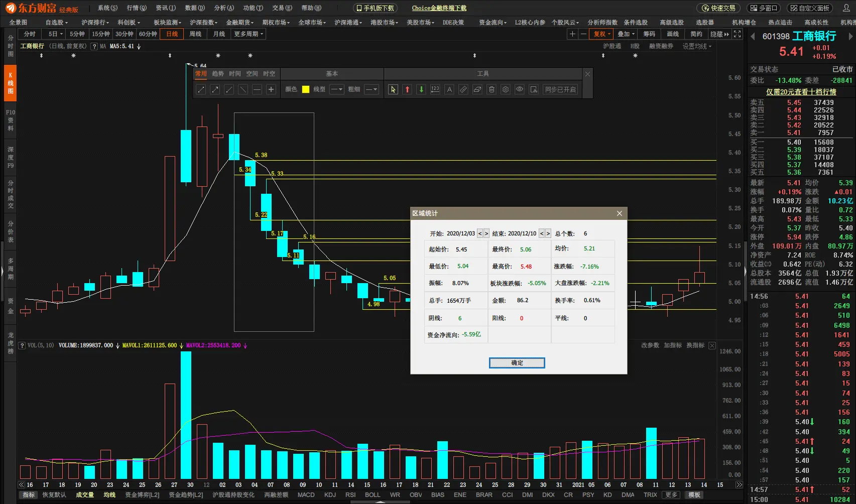Step start date back in 区域统计
The image size is (856, 504).
pyautogui.click(x=480, y=233)
